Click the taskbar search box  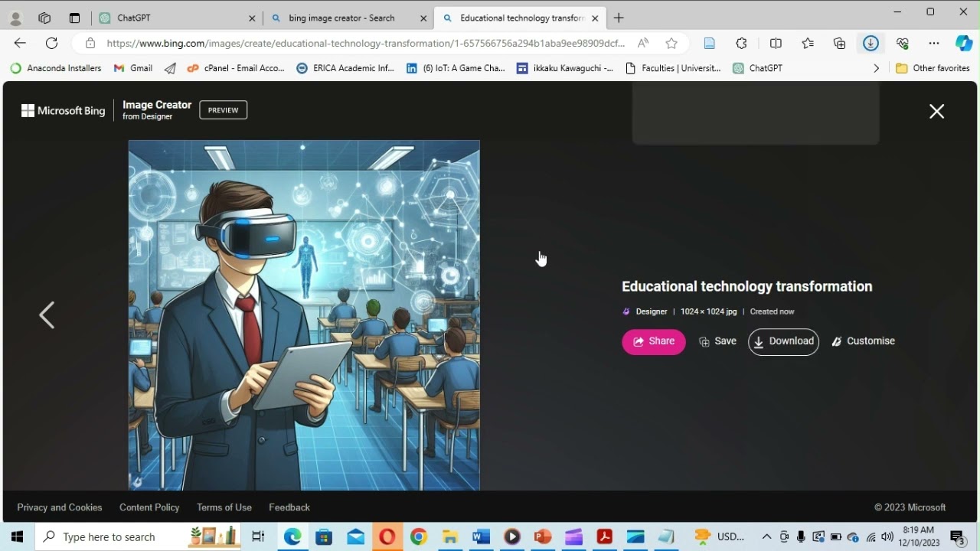139,536
